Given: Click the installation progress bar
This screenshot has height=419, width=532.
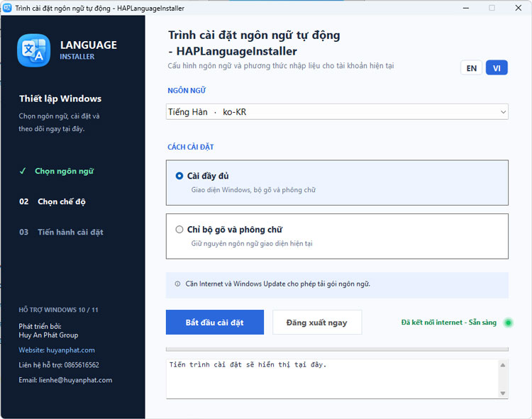Looking at the screenshot, I should click(337, 349).
